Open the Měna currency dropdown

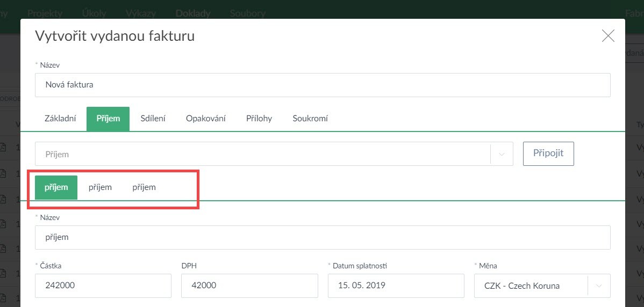tap(599, 286)
